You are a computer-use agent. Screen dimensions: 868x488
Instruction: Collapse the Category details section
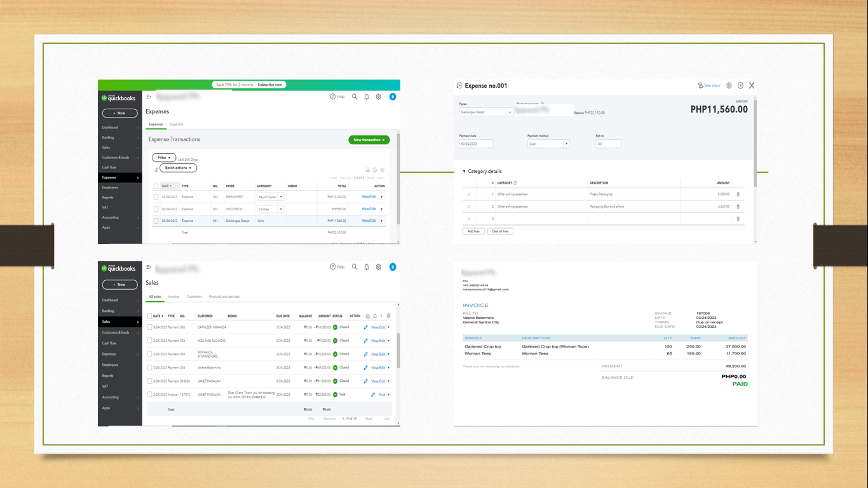464,172
